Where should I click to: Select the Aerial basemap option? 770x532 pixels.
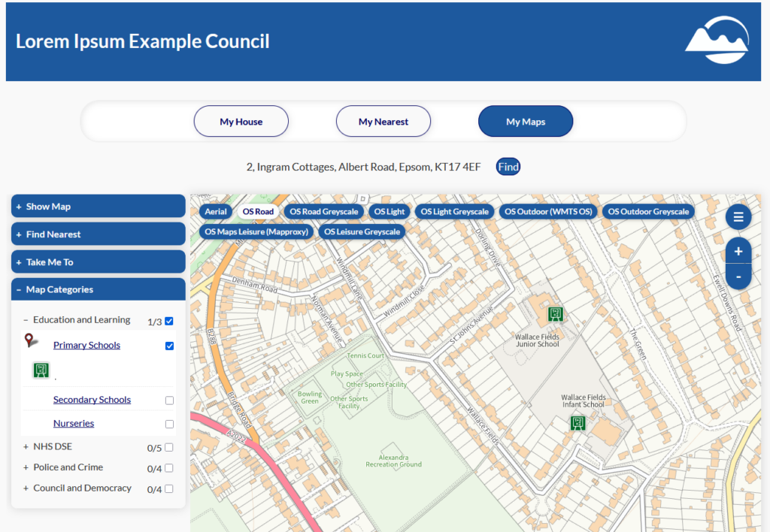coord(216,212)
